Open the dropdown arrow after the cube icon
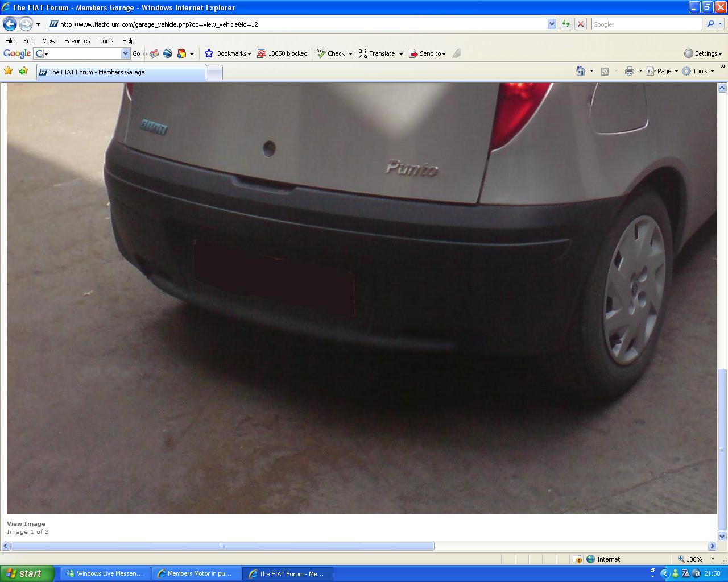The image size is (728, 582). [x=192, y=53]
